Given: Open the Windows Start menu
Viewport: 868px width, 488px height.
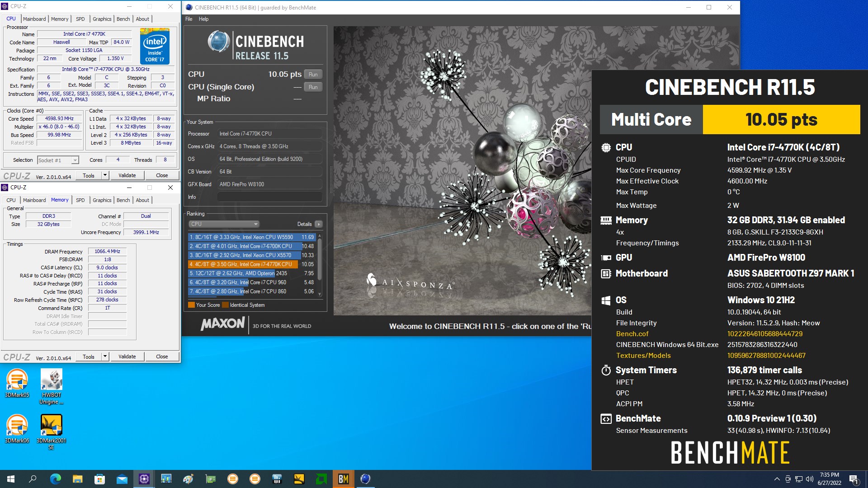Looking at the screenshot, I should coord(11,479).
